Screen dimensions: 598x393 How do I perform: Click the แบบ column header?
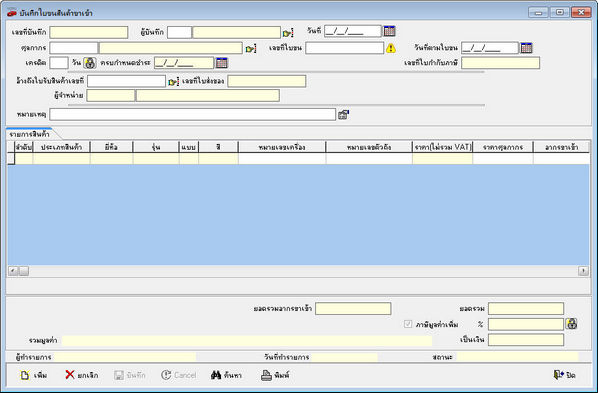pyautogui.click(x=189, y=147)
